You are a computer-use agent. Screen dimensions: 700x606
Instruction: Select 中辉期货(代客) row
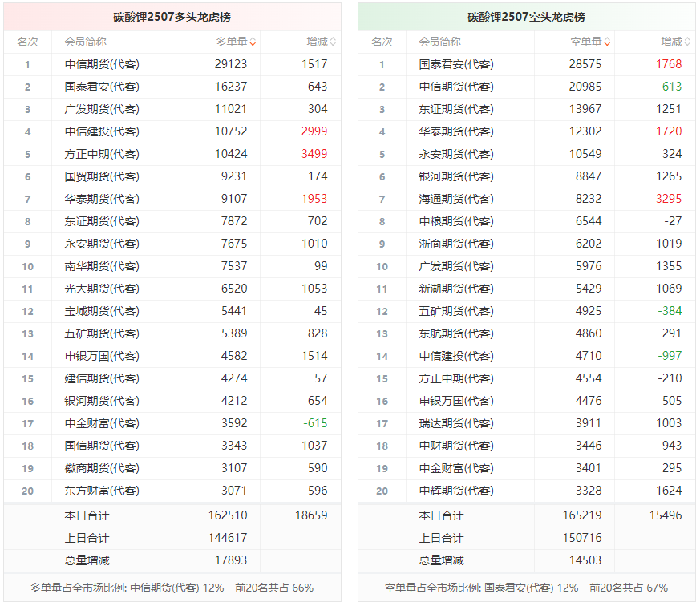coord(527,491)
